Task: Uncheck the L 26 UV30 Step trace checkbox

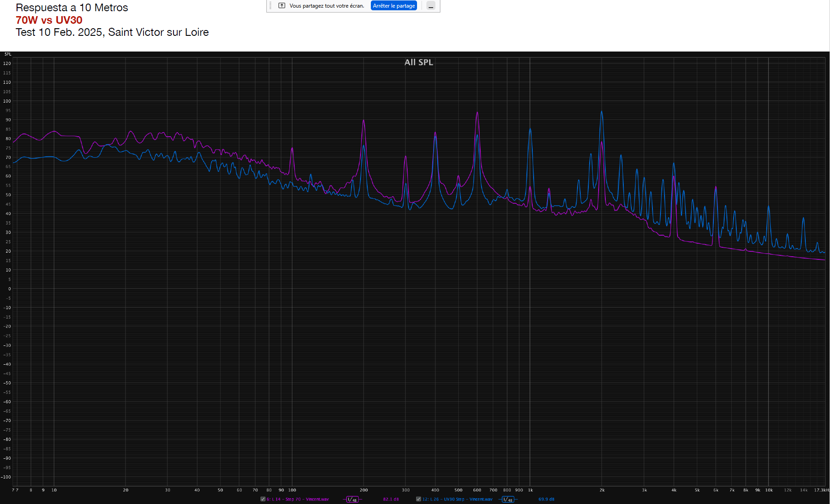Action: (x=418, y=499)
